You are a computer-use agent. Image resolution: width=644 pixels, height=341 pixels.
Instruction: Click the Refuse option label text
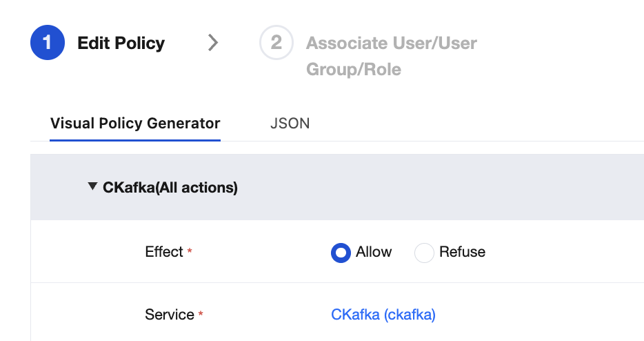tap(462, 252)
